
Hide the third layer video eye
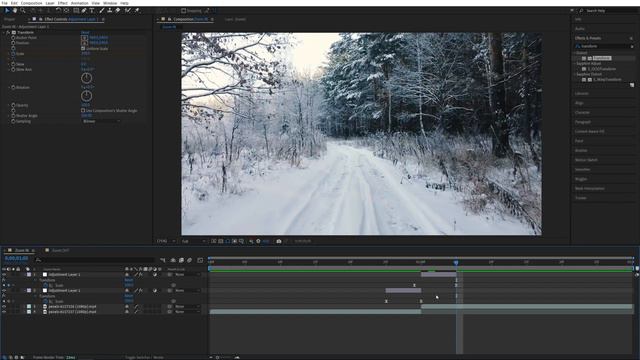(x=4, y=307)
